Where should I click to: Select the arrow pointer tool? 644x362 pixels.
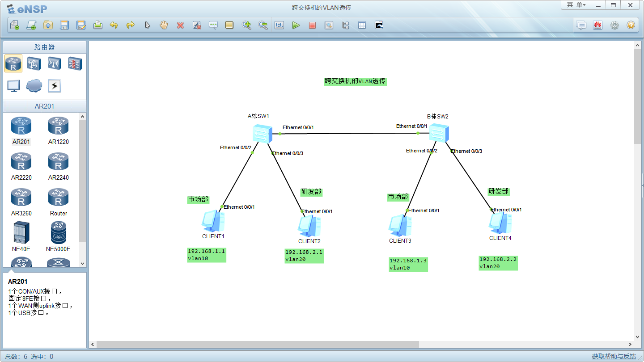(x=147, y=25)
